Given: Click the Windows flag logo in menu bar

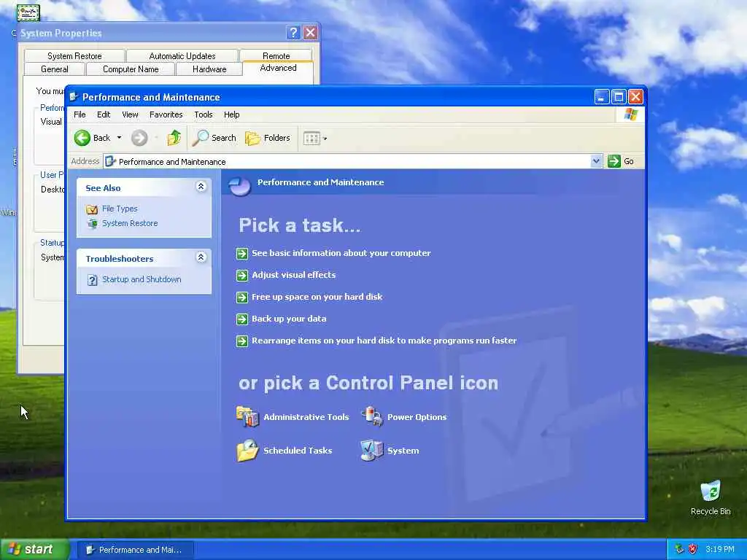Looking at the screenshot, I should [631, 114].
